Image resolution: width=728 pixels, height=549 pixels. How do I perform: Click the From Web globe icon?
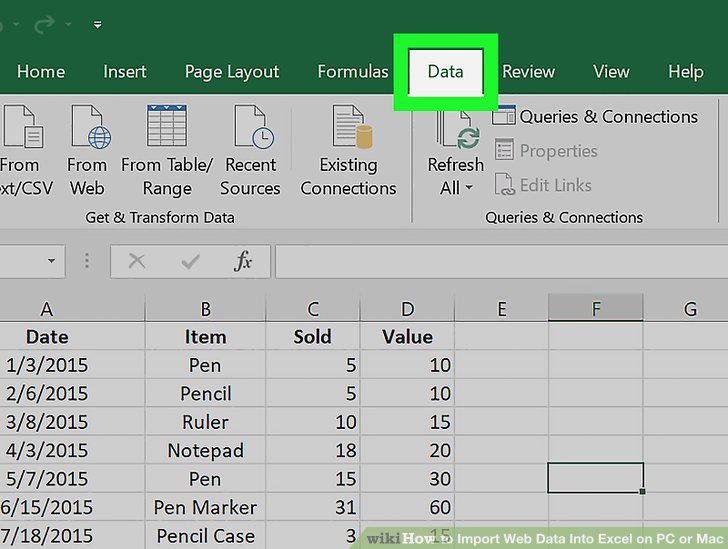tap(91, 126)
